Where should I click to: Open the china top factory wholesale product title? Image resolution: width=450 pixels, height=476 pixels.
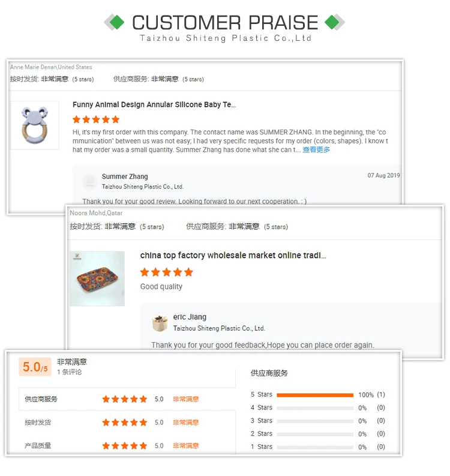[233, 256]
